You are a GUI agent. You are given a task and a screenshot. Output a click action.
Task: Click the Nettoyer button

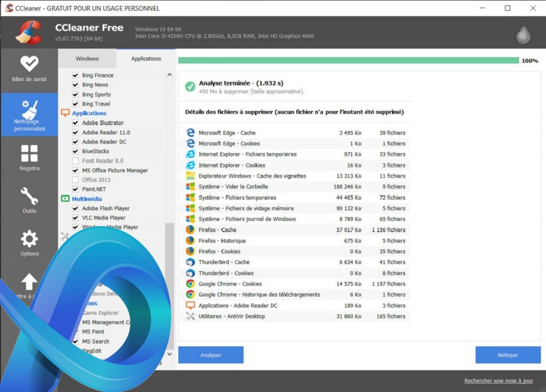coord(508,355)
